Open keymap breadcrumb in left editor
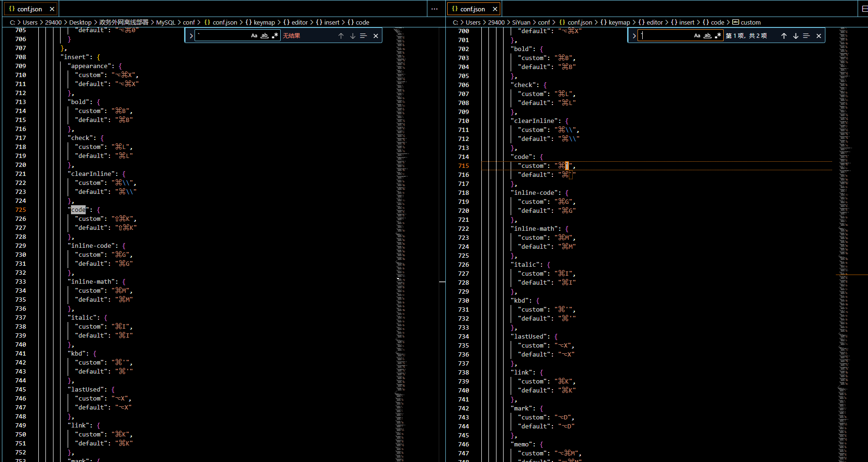 (x=260, y=22)
